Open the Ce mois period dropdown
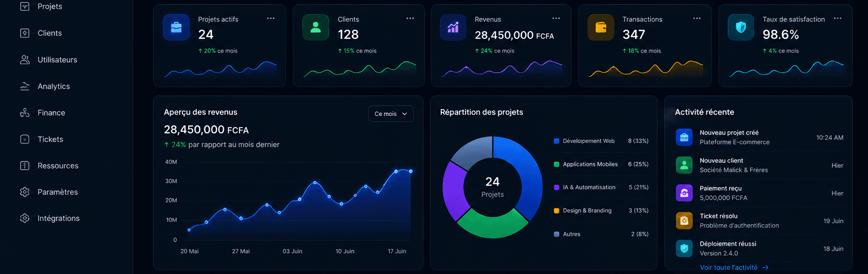The height and width of the screenshot is (274, 868). (x=391, y=114)
